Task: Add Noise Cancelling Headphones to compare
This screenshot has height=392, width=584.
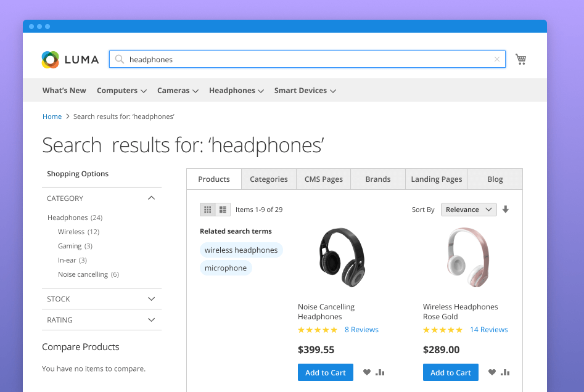Action: (x=380, y=372)
